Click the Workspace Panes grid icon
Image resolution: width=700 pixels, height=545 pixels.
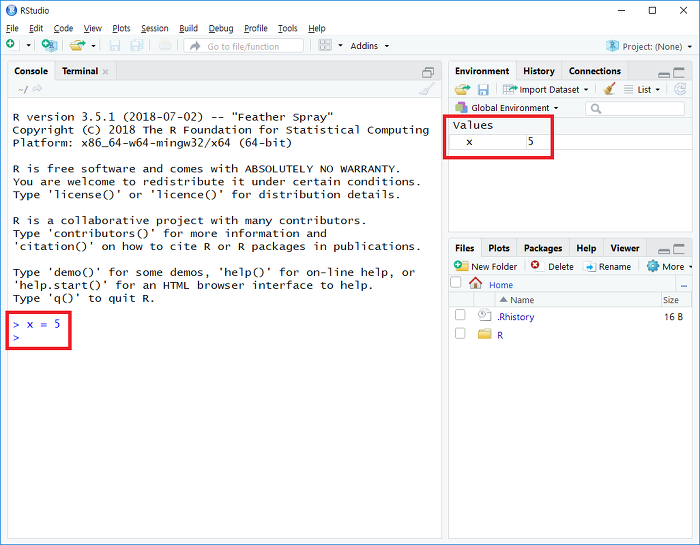point(325,46)
